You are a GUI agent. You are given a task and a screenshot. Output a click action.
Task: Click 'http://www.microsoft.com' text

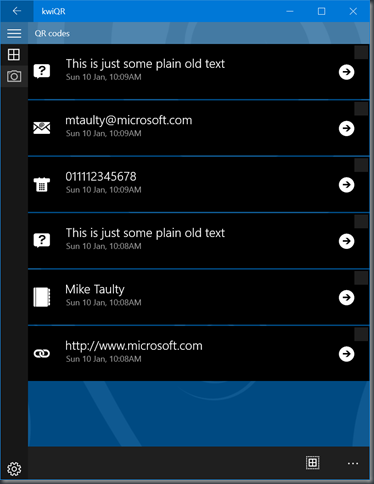click(134, 346)
